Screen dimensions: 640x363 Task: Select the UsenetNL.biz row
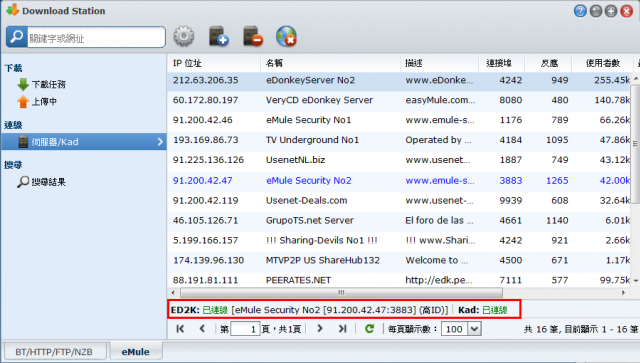(x=400, y=160)
